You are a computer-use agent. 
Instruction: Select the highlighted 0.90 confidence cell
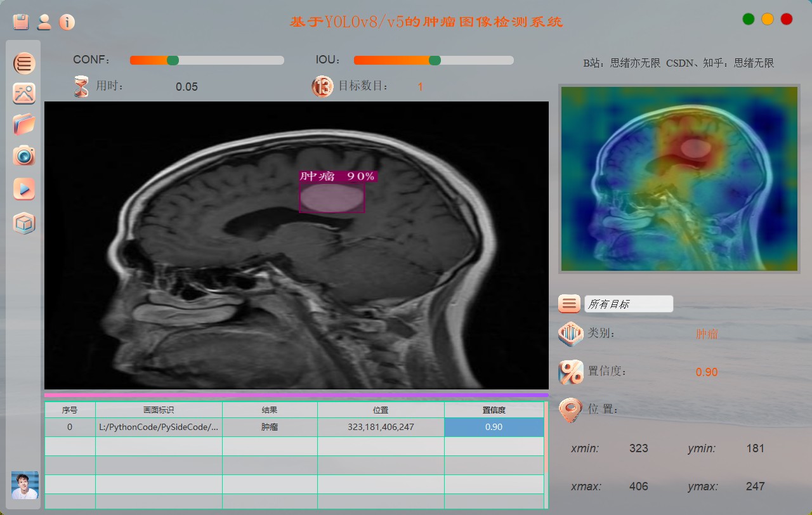point(494,427)
